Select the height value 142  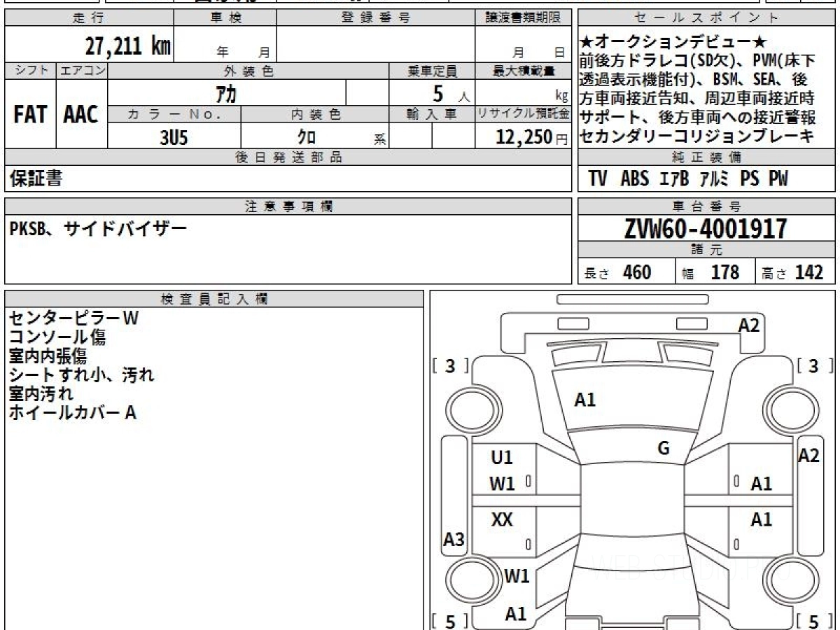click(809, 272)
